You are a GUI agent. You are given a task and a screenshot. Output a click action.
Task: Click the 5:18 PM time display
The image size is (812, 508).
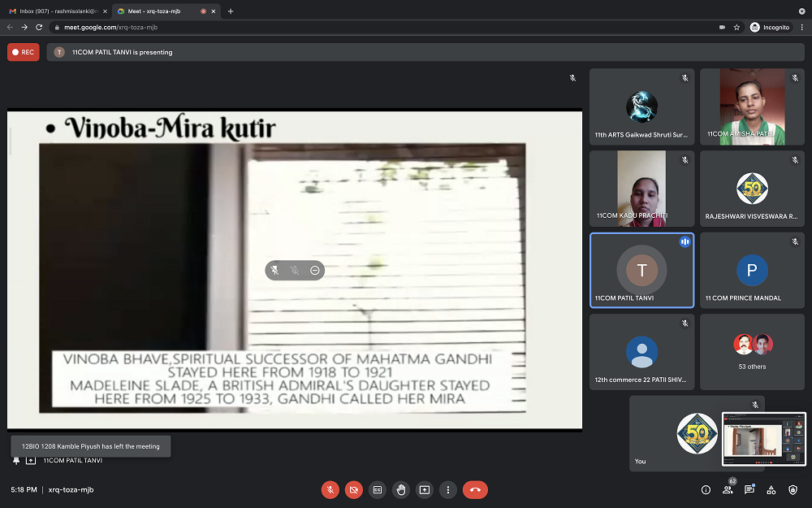tap(24, 490)
